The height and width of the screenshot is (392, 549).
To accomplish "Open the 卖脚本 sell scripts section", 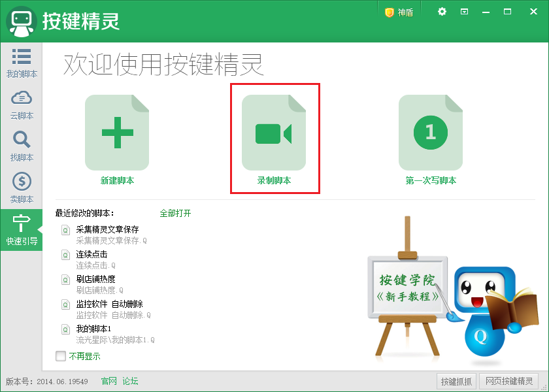I will click(x=22, y=188).
